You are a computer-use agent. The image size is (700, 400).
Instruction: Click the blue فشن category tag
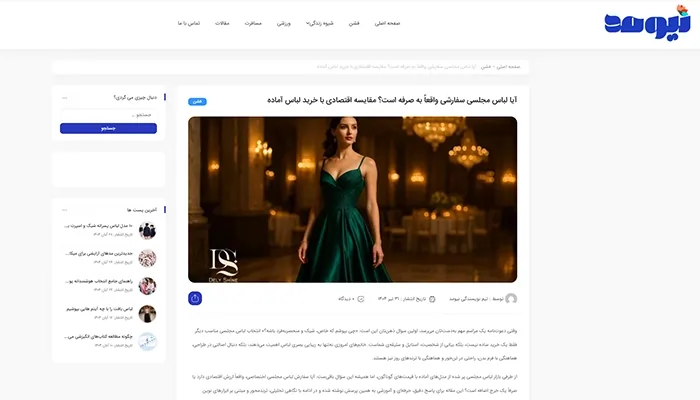(x=197, y=102)
